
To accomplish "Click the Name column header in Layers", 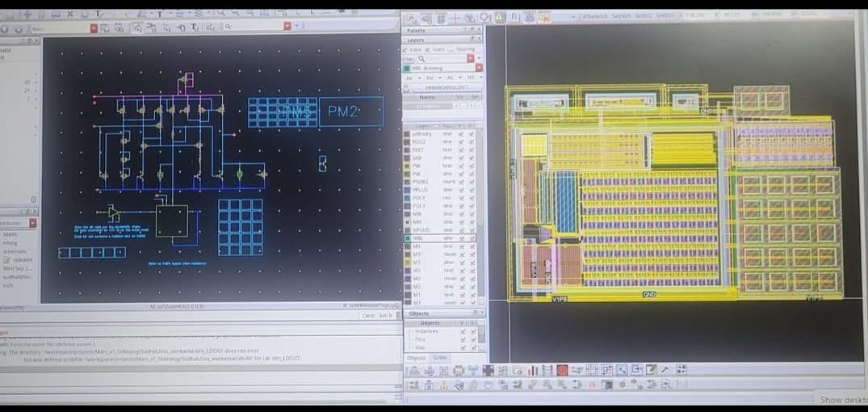I will [x=427, y=97].
